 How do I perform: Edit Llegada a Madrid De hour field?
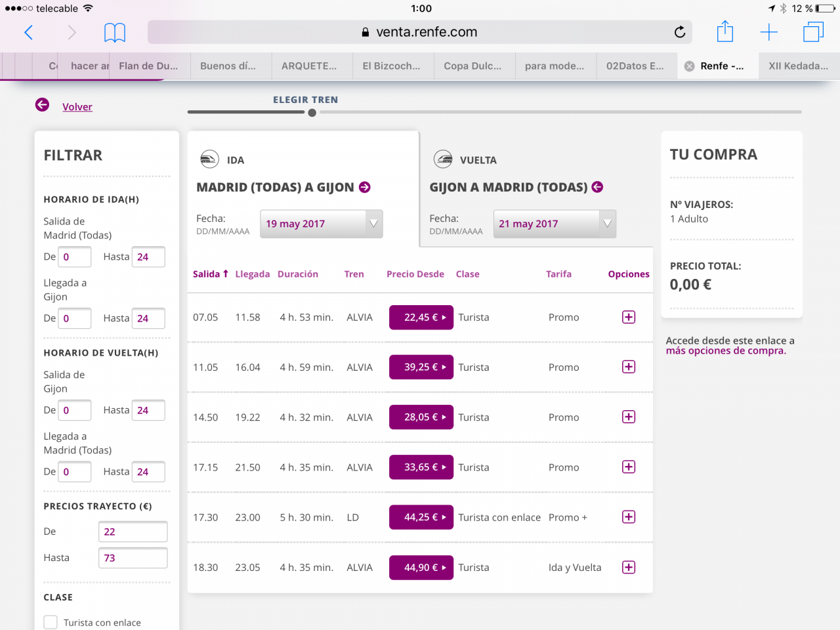[x=75, y=472]
